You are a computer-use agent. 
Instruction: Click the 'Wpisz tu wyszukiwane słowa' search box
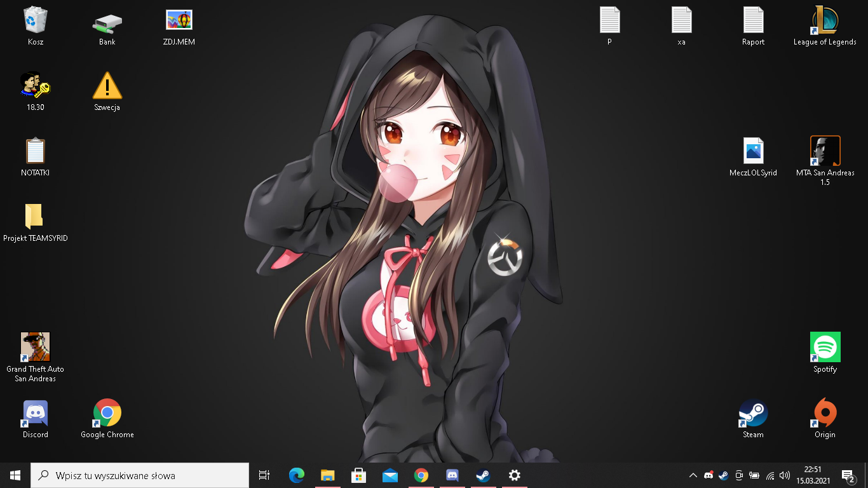point(140,475)
